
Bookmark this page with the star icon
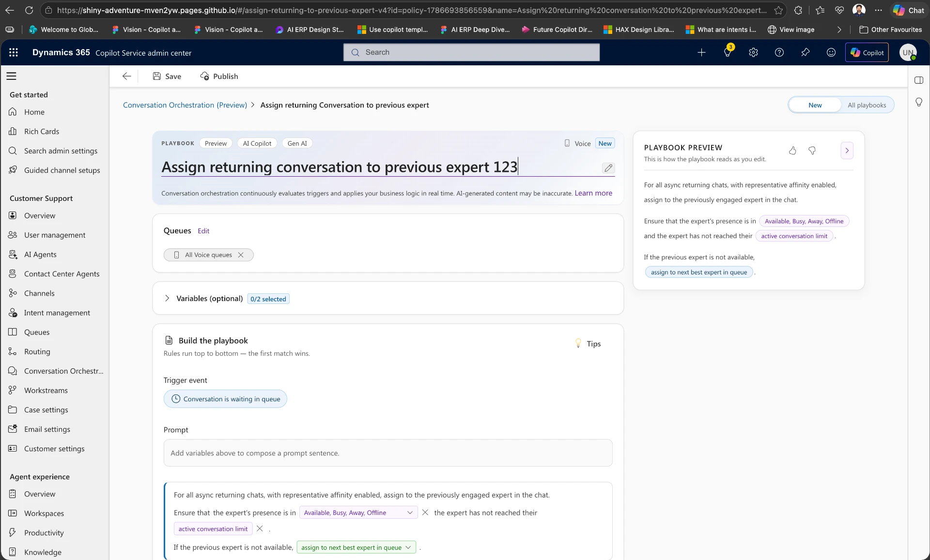pos(778,10)
